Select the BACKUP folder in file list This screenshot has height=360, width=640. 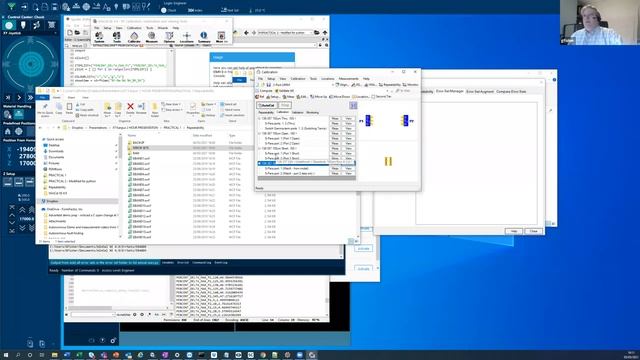click(x=139, y=143)
